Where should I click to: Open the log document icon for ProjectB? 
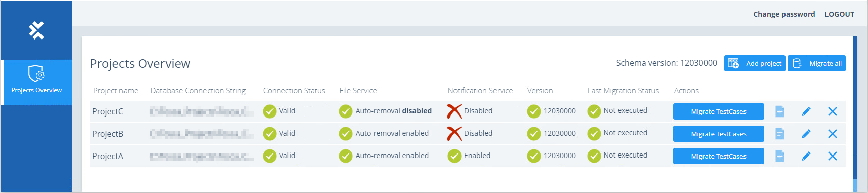[x=780, y=134]
